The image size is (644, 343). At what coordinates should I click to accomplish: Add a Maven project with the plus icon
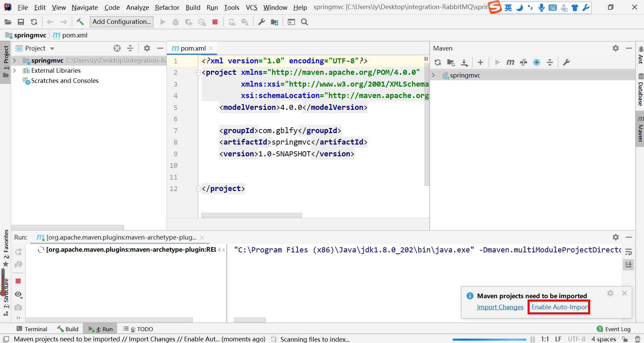(x=480, y=62)
